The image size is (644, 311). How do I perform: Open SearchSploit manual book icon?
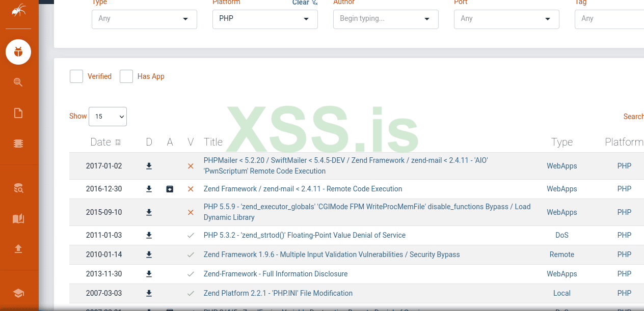tap(18, 218)
